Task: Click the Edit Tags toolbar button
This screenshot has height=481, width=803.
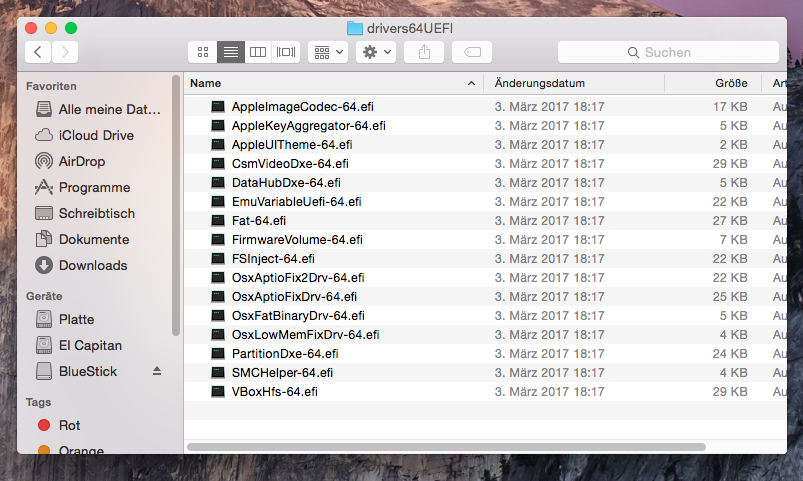Action: click(x=472, y=52)
